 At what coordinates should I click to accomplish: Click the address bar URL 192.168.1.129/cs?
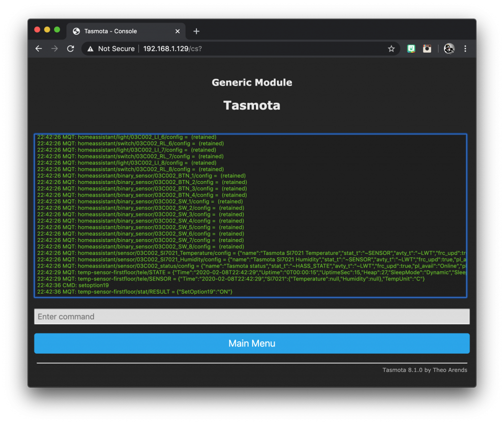pos(173,49)
